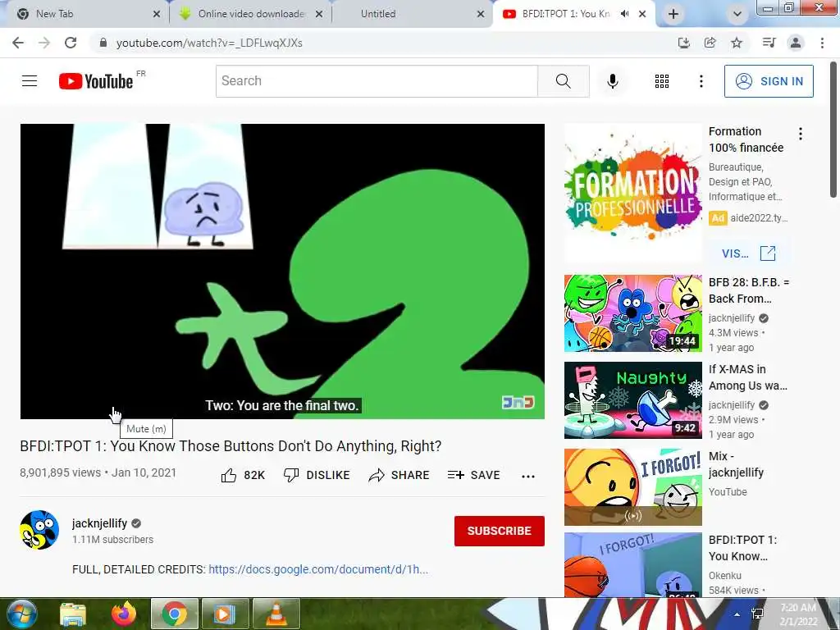Open the Windows Start menu orb
840x630 pixels.
tap(21, 614)
